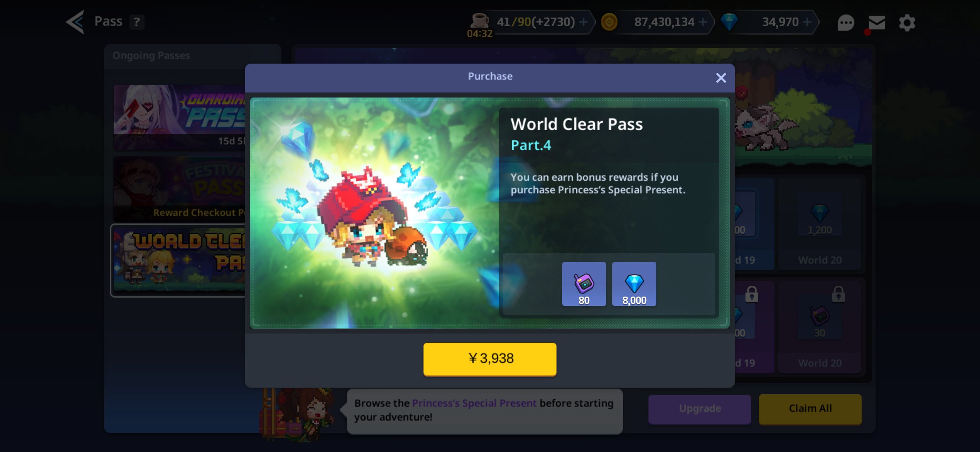The width and height of the screenshot is (980, 452).
Task: Click the Claim All button
Action: click(810, 408)
